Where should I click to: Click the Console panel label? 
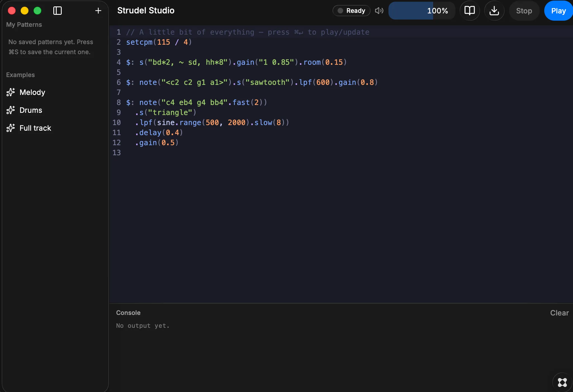tap(128, 313)
